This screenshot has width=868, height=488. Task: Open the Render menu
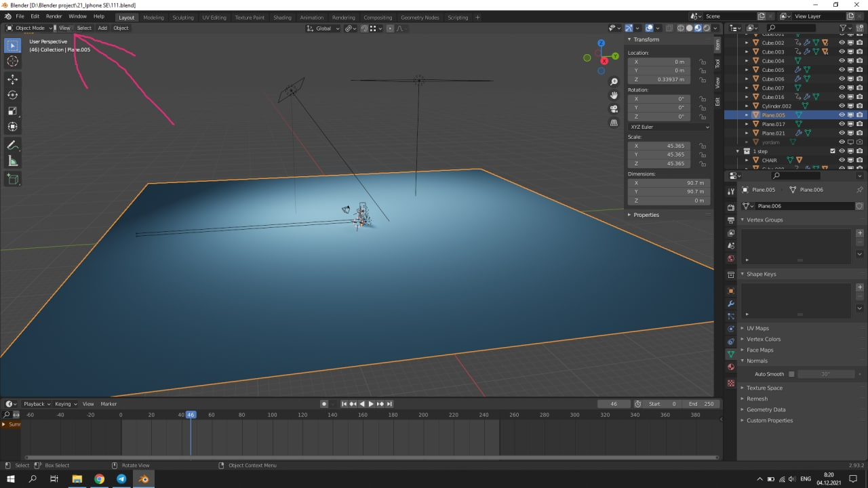tap(54, 16)
